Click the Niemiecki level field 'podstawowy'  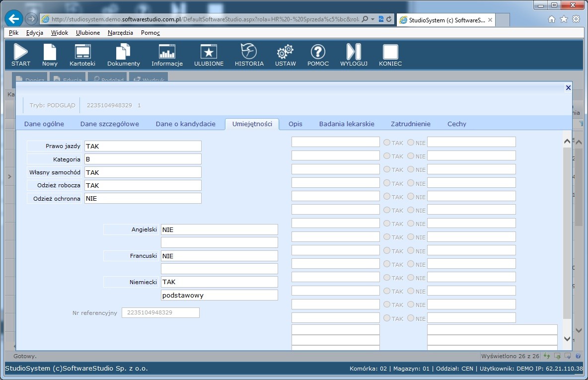(220, 295)
